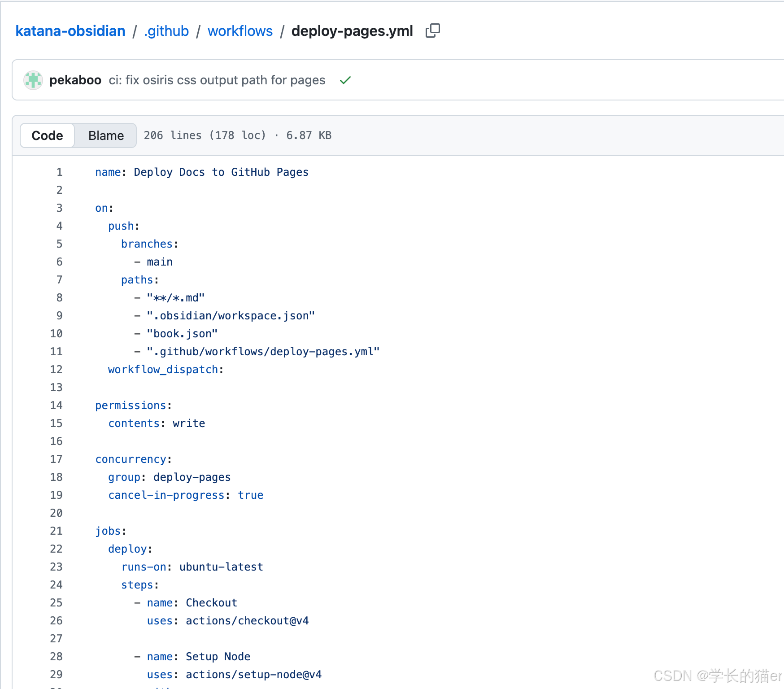
Task: Navigate to the workflows folder
Action: pos(240,31)
